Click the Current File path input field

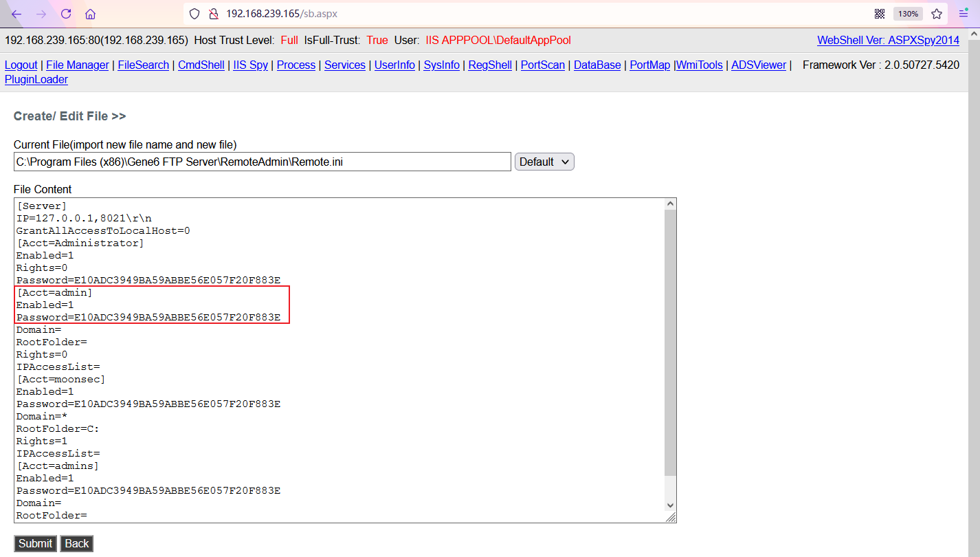263,162
